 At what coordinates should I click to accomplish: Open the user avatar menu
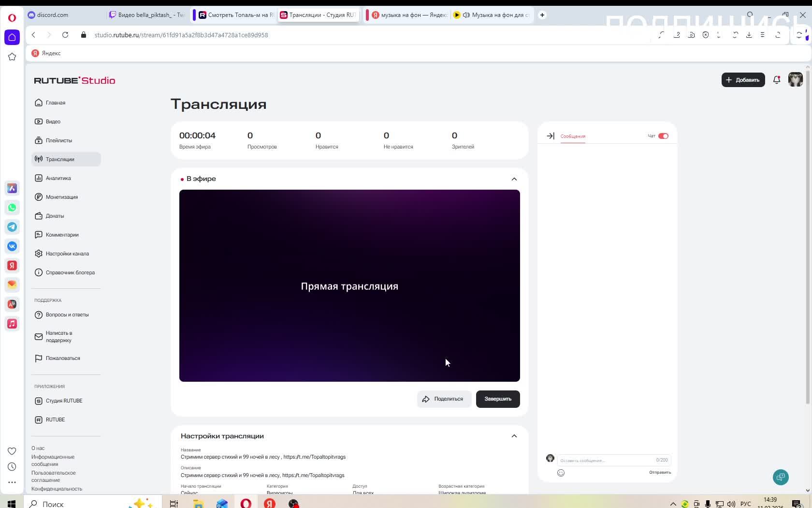(x=795, y=79)
